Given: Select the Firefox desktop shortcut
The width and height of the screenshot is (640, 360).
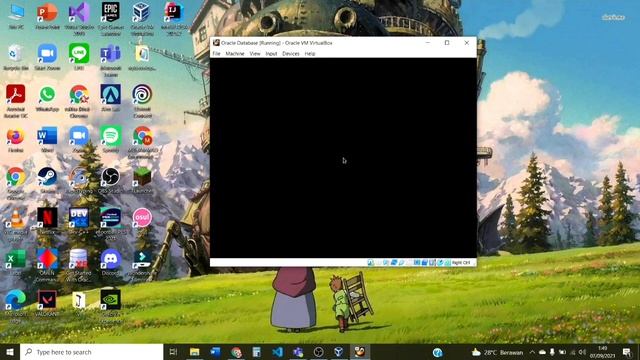Looking at the screenshot, I should point(16,140).
